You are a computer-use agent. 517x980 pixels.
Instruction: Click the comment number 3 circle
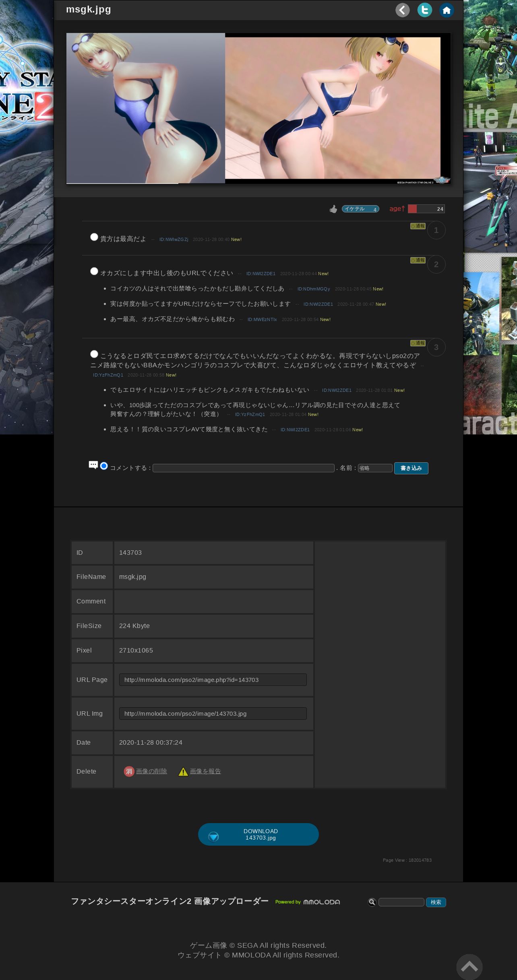436,347
